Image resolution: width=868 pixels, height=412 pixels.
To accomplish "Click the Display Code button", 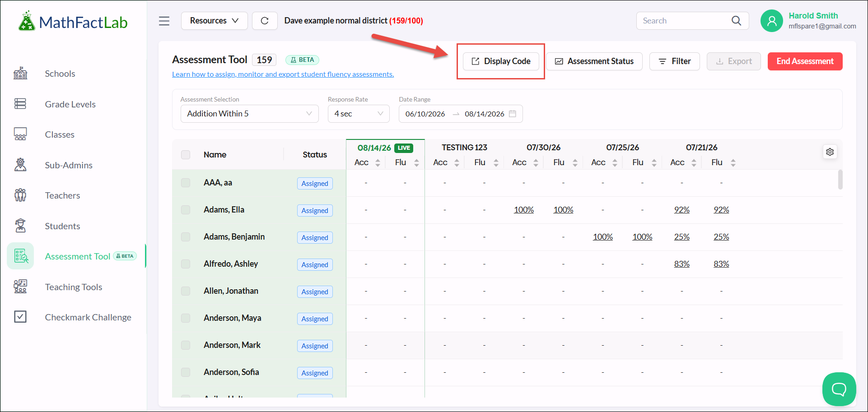I will click(x=501, y=61).
